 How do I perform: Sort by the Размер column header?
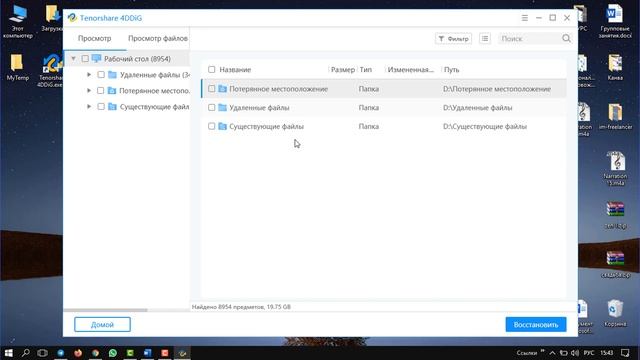[x=342, y=70]
